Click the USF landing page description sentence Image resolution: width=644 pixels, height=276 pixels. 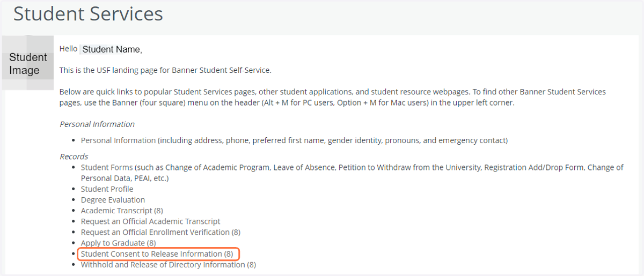click(x=166, y=70)
